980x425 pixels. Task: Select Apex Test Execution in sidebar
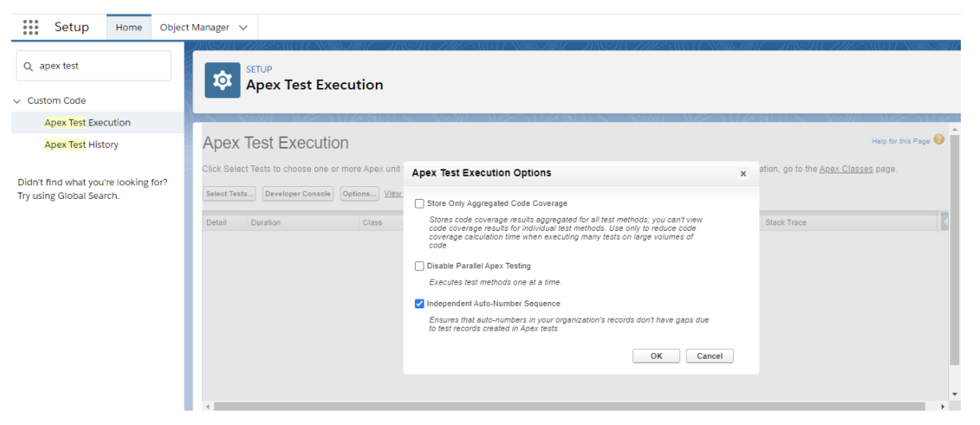point(87,122)
